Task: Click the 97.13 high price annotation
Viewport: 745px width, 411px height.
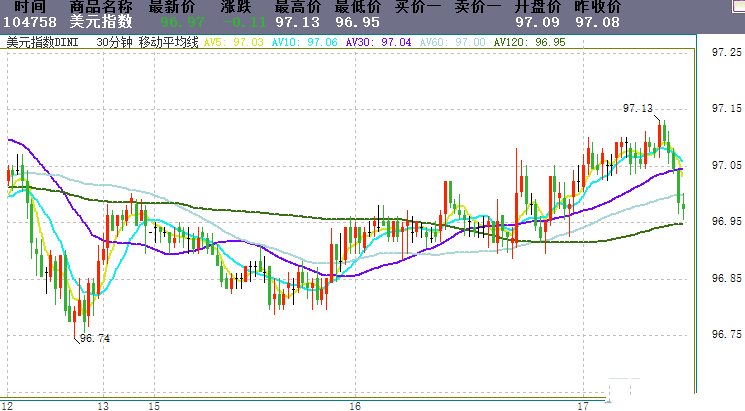Action: (x=637, y=108)
